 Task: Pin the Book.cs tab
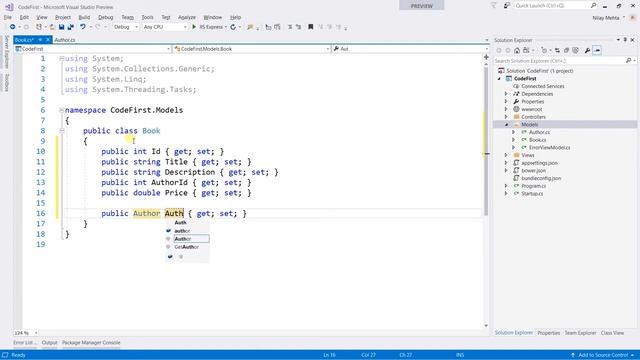click(40, 40)
